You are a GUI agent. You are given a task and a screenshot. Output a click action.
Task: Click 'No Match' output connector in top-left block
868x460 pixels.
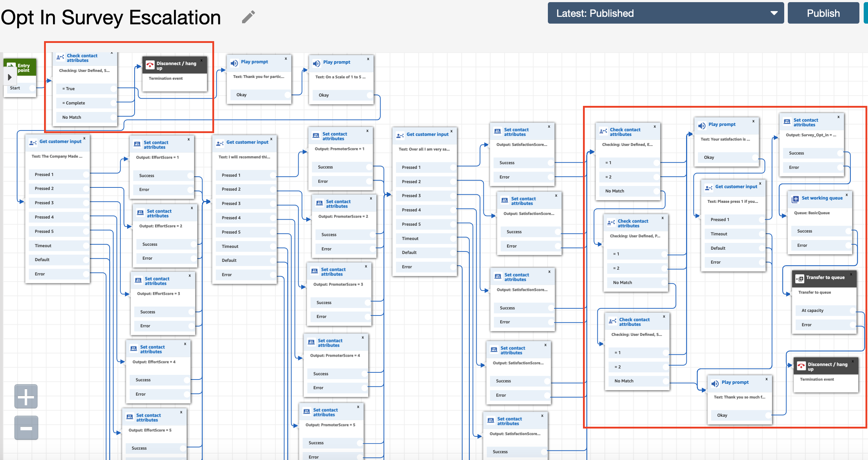click(114, 117)
